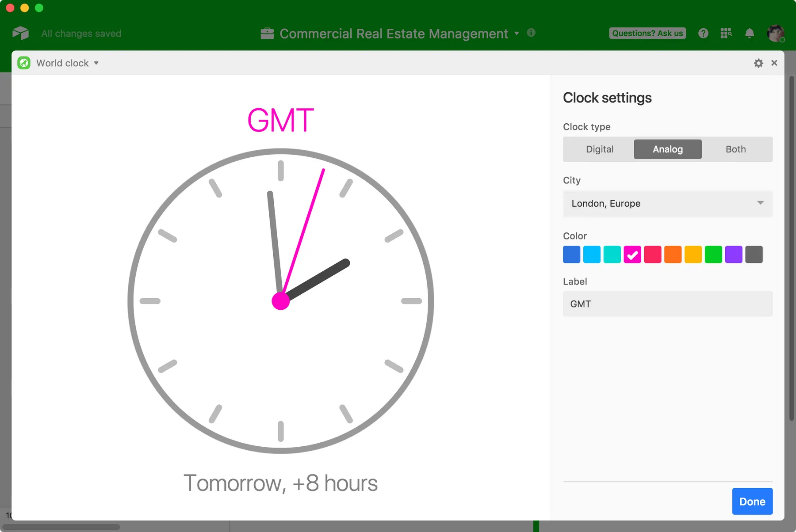Set clock type to Both
Viewport: 796px width, 532px height.
coord(735,149)
